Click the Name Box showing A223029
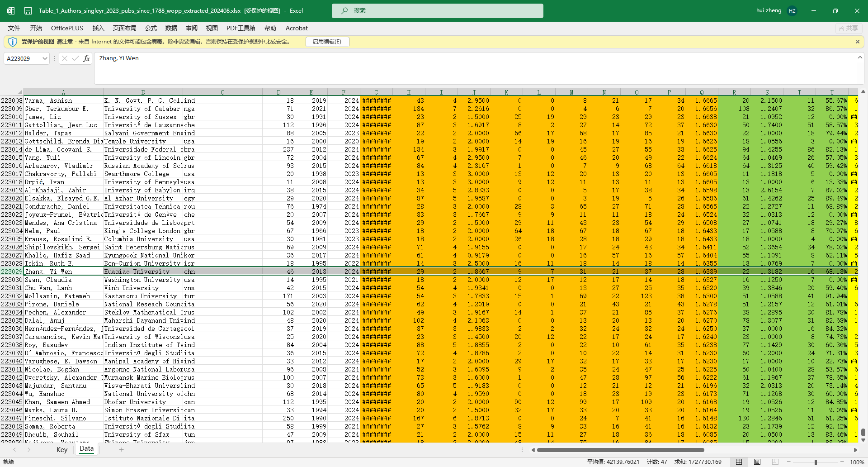Viewport: 868px width, 467px height. (x=23, y=58)
